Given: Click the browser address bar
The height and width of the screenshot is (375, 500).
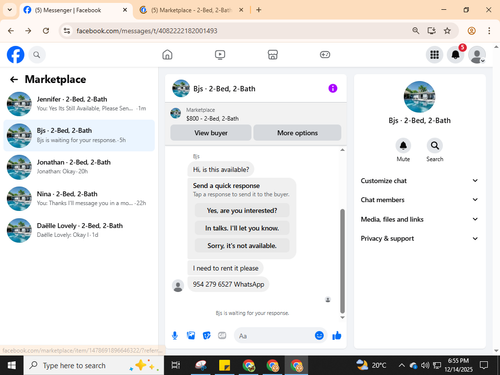Looking at the screenshot, I should (241, 31).
